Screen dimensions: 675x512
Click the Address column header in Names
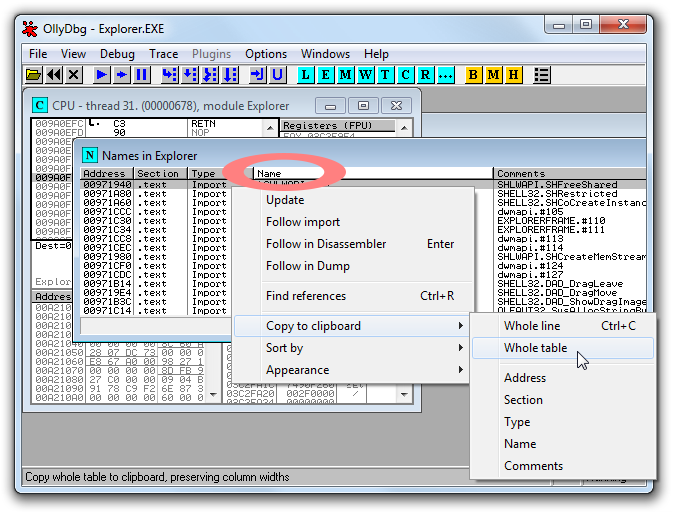click(107, 174)
